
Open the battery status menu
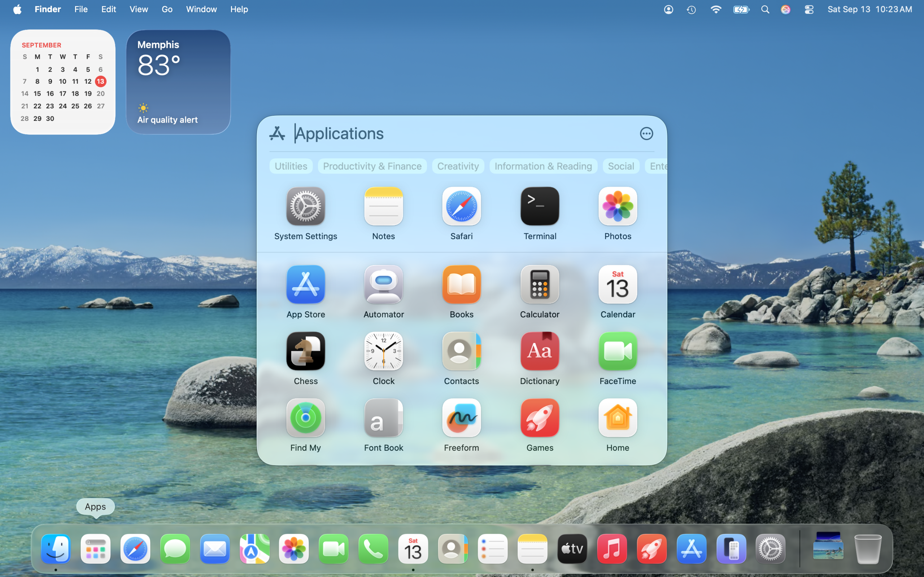tap(741, 9)
